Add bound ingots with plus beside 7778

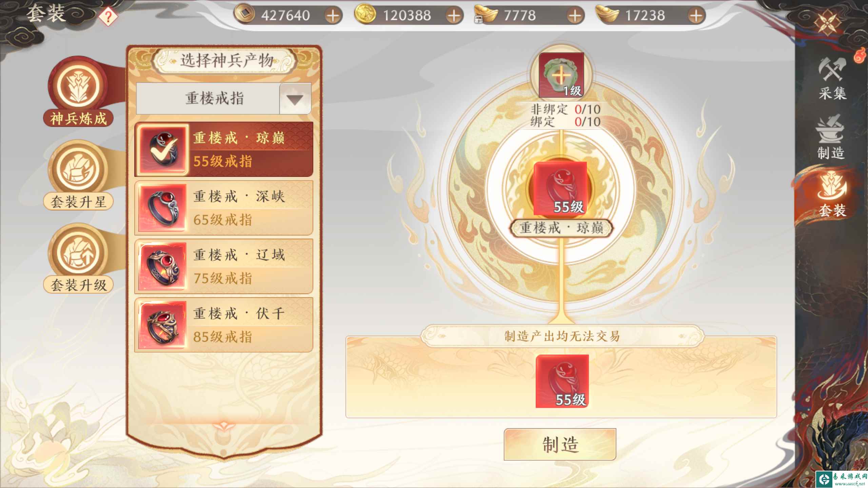pyautogui.click(x=575, y=16)
